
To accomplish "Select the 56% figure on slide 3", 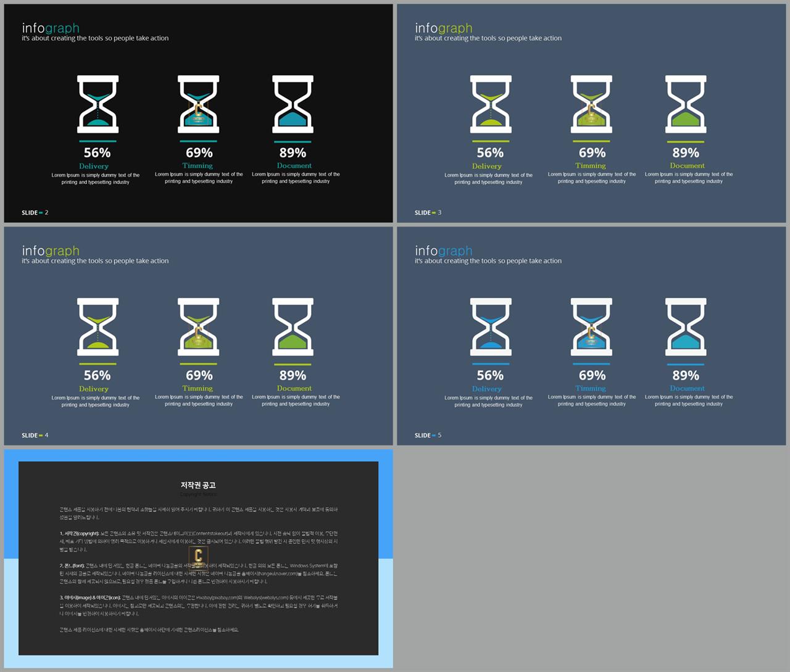I will tap(490, 152).
